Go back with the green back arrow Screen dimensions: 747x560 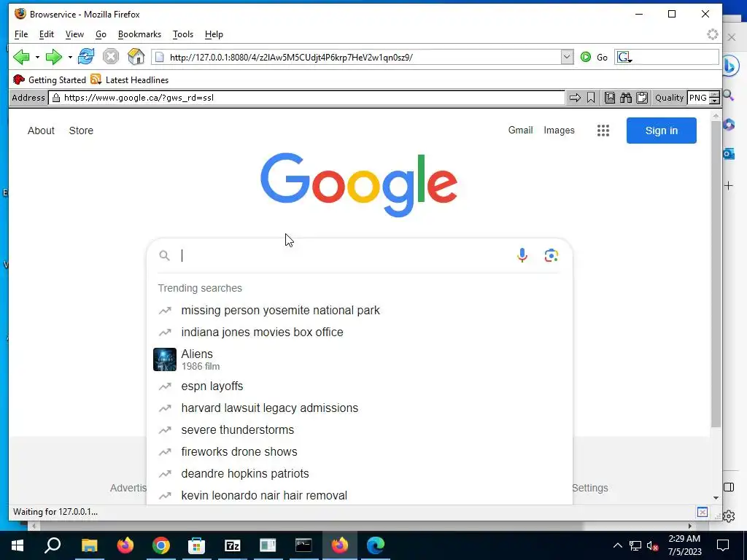tap(21, 57)
